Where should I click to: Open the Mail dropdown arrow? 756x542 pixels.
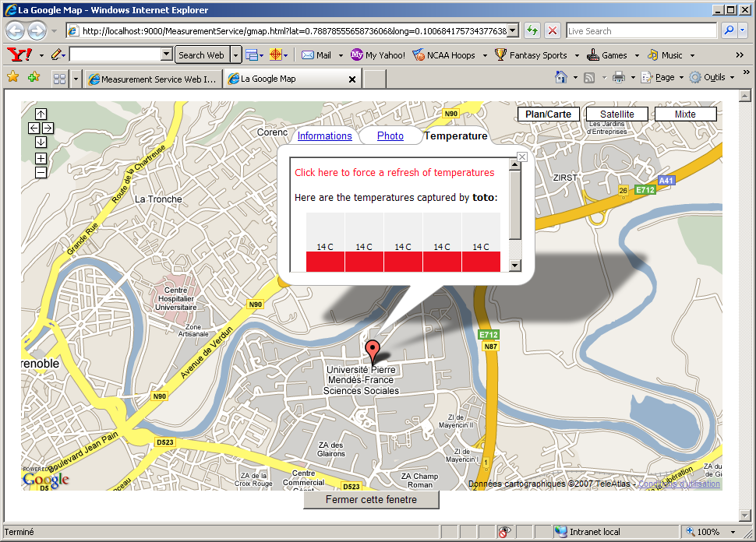click(x=341, y=55)
